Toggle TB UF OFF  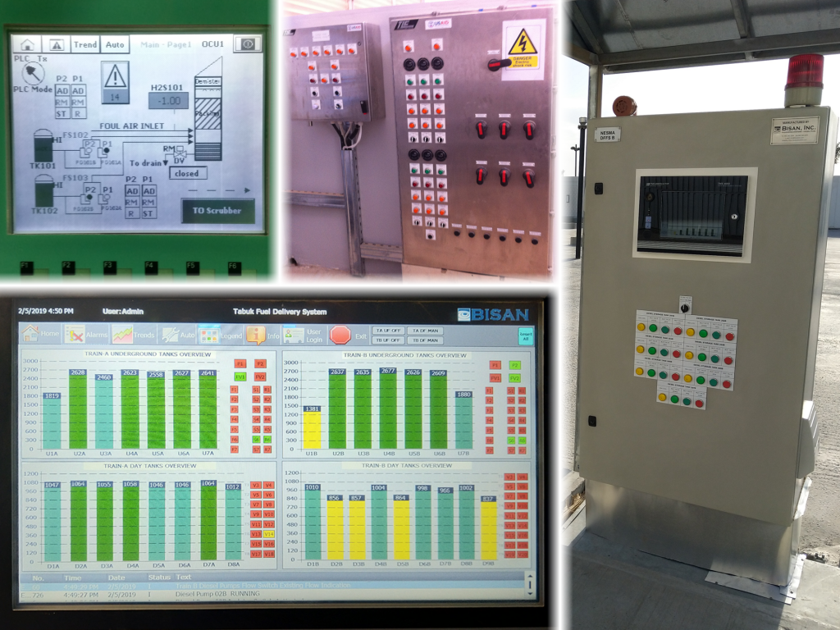point(389,340)
